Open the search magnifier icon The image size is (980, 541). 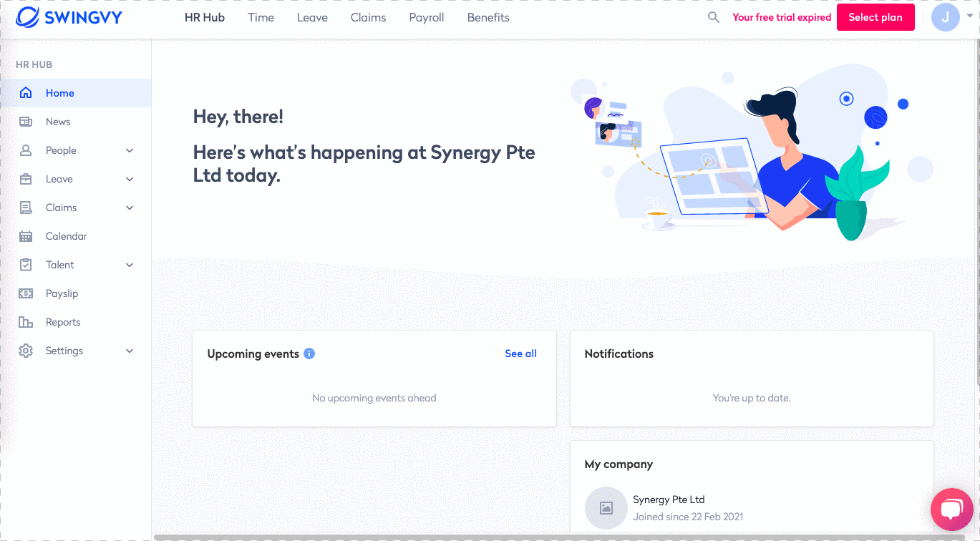[713, 17]
